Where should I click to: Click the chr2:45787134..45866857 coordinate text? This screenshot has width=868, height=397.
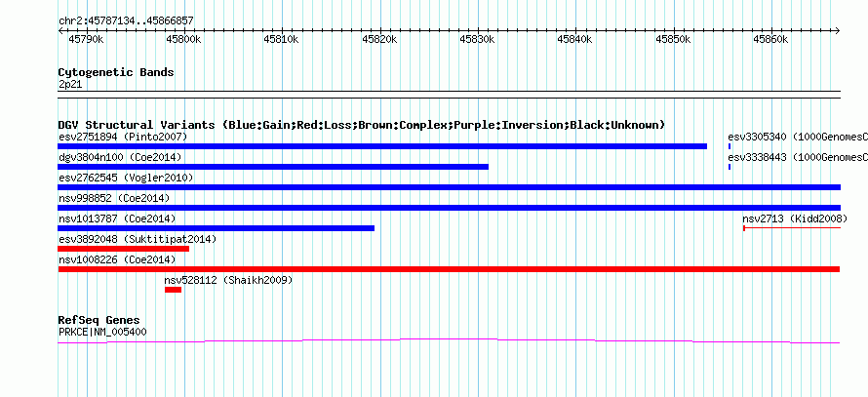pyautogui.click(x=126, y=20)
